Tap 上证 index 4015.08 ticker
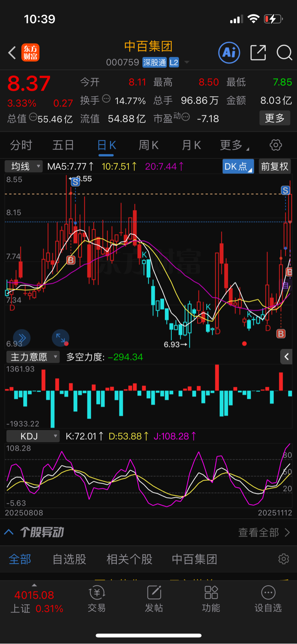297x644 pixels. pyautogui.click(x=36, y=601)
